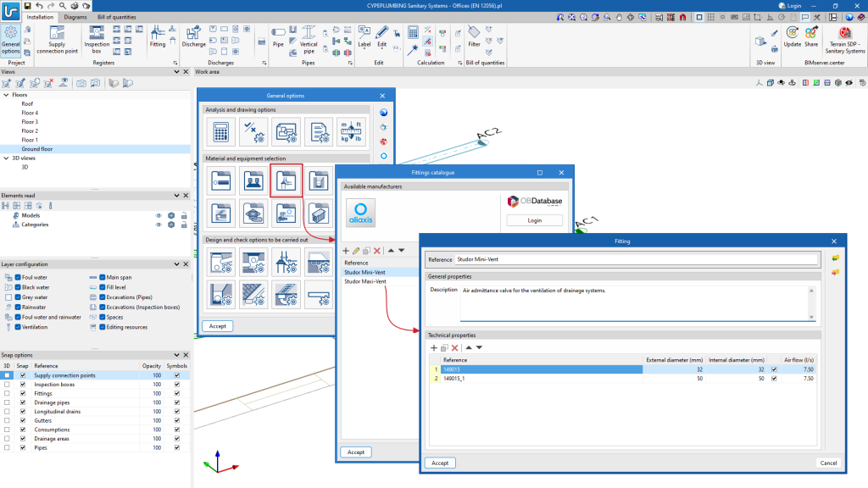
Task: Toggle the Ventilation layer checkbox
Action: (18, 327)
